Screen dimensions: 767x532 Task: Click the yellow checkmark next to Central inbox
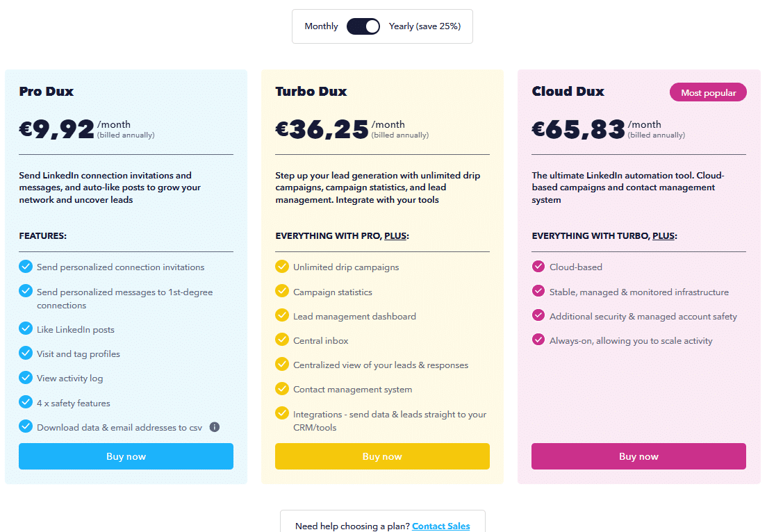pyautogui.click(x=282, y=340)
